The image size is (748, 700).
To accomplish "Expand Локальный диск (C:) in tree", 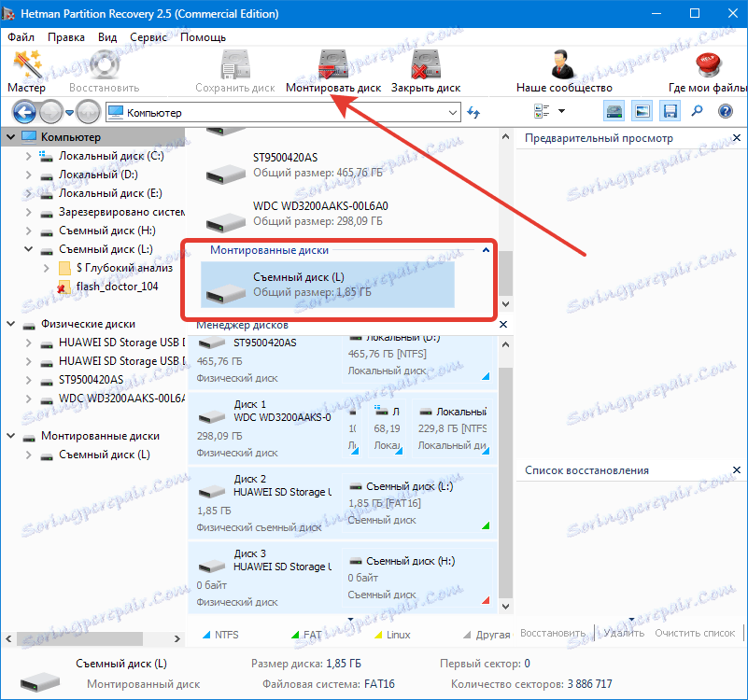I will coord(29,156).
